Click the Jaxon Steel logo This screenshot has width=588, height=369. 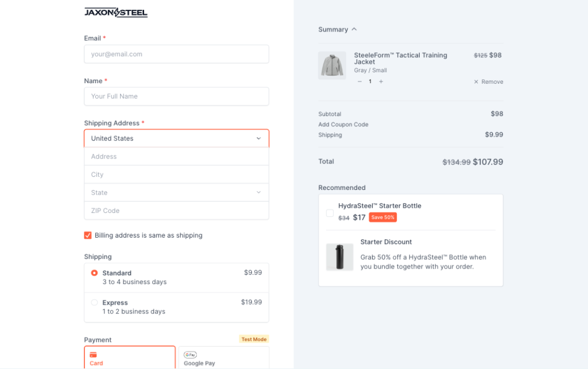click(115, 13)
